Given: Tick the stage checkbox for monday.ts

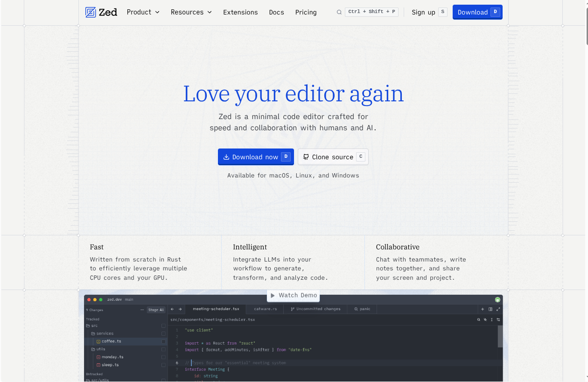Looking at the screenshot, I should [163, 357].
